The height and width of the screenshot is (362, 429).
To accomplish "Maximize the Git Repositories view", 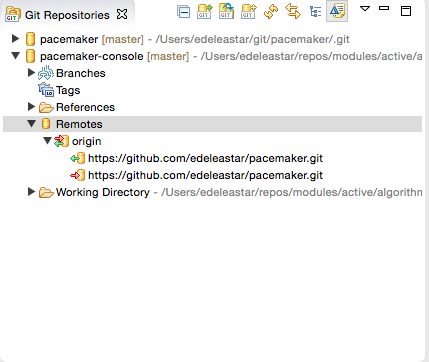I will point(406,11).
